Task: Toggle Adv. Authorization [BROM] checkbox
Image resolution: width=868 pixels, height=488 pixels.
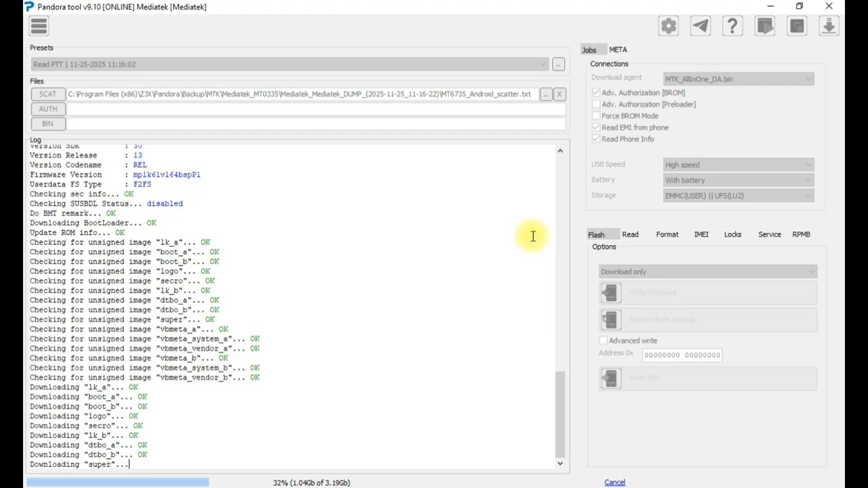Action: (596, 93)
